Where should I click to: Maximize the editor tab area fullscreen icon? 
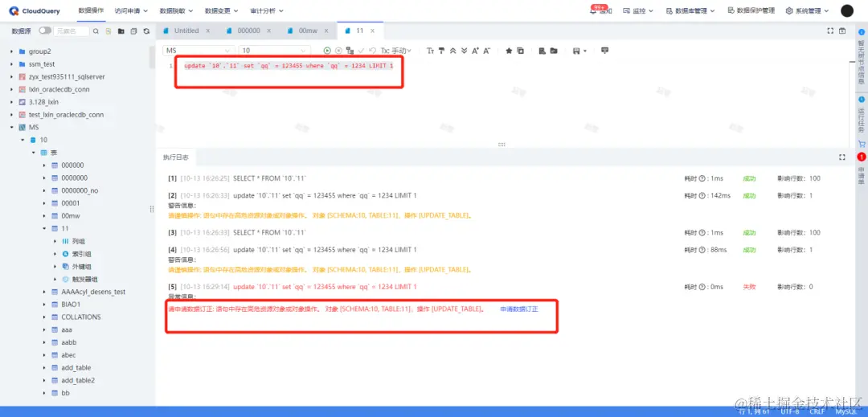pos(830,31)
